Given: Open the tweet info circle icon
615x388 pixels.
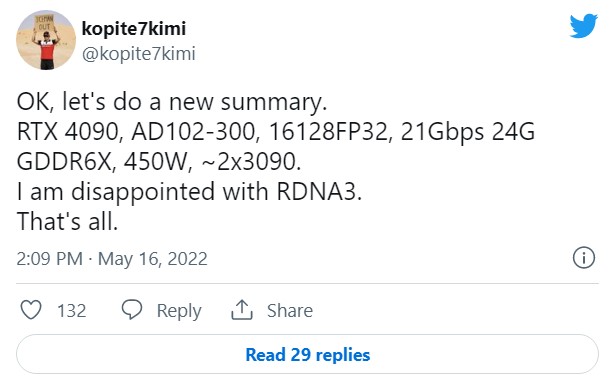Looking at the screenshot, I should point(584,258).
